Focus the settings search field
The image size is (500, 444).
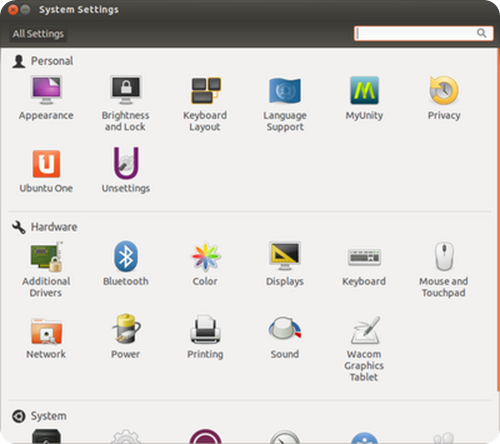coord(423,33)
